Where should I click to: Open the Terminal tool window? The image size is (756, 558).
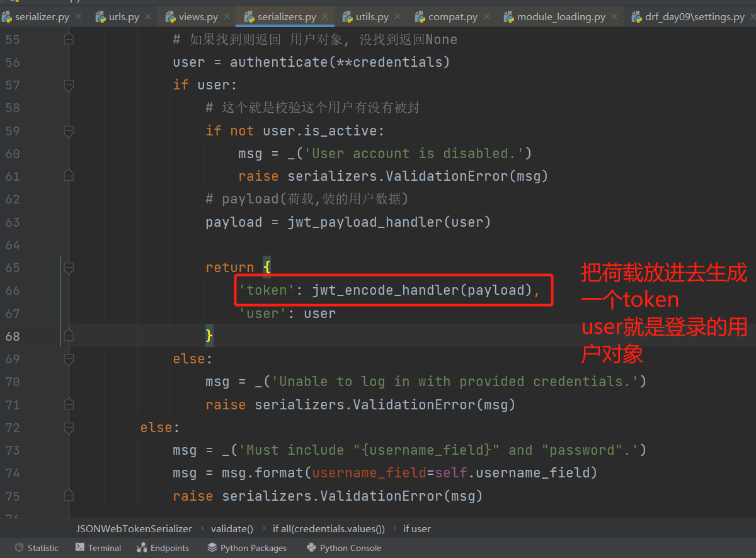point(98,548)
